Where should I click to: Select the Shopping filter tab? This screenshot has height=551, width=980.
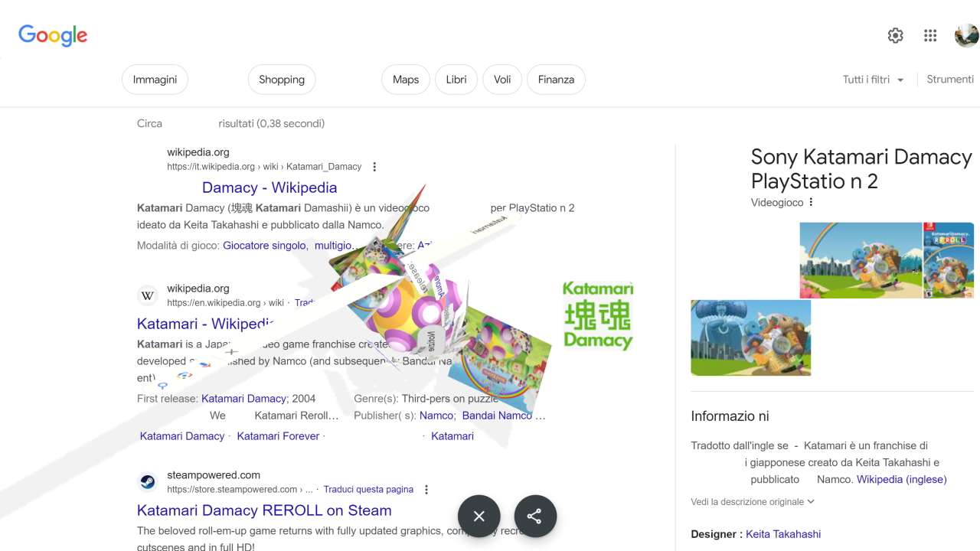coord(282,80)
